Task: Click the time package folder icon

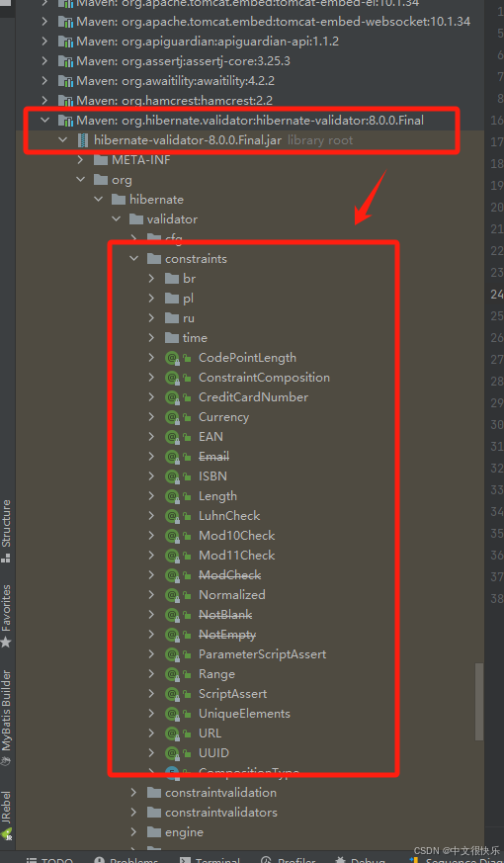Action: coord(172,338)
